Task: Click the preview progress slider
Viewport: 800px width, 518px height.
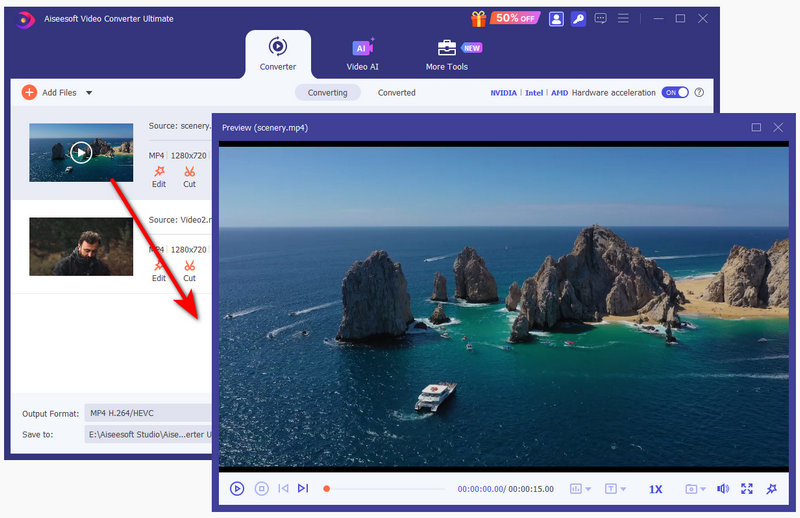Action: coord(385,489)
